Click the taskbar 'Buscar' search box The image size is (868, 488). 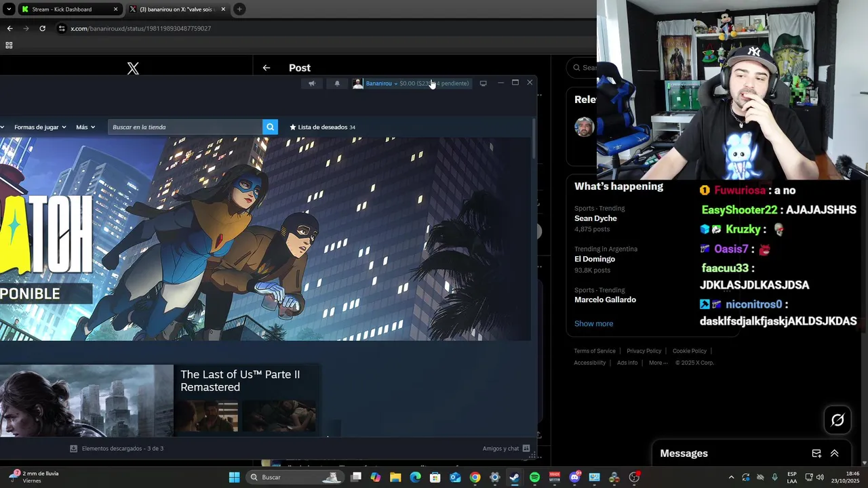[294, 477]
